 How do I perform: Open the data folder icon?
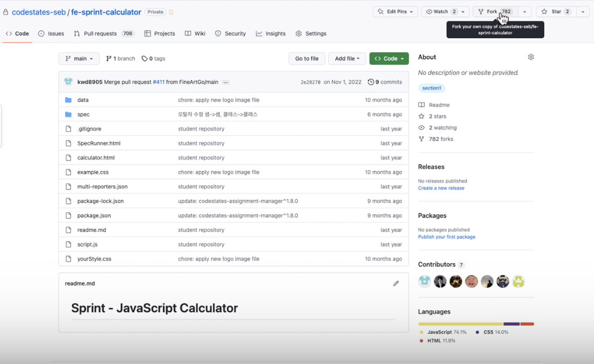click(x=68, y=100)
